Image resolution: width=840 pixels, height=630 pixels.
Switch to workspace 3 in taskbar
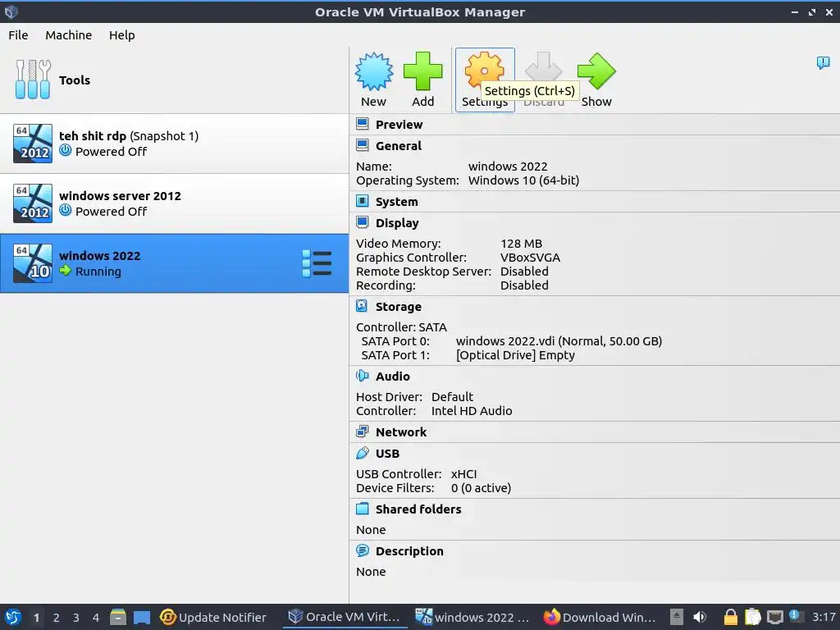[76, 617]
